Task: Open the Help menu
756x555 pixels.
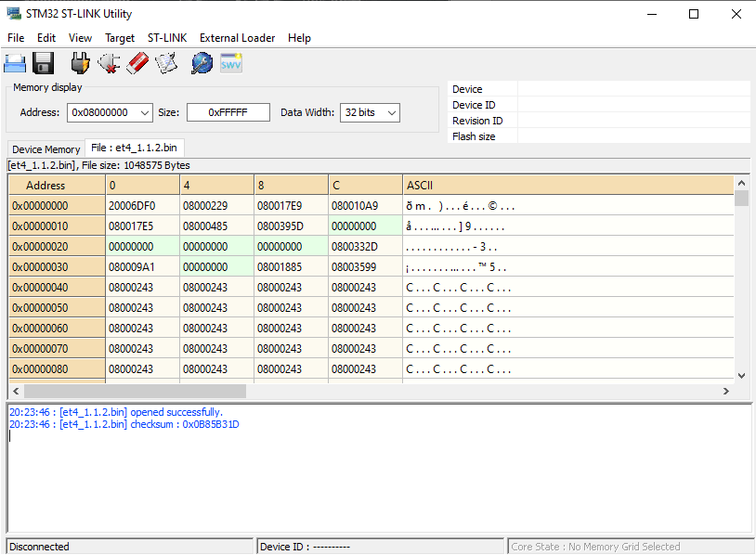Action: click(x=299, y=38)
